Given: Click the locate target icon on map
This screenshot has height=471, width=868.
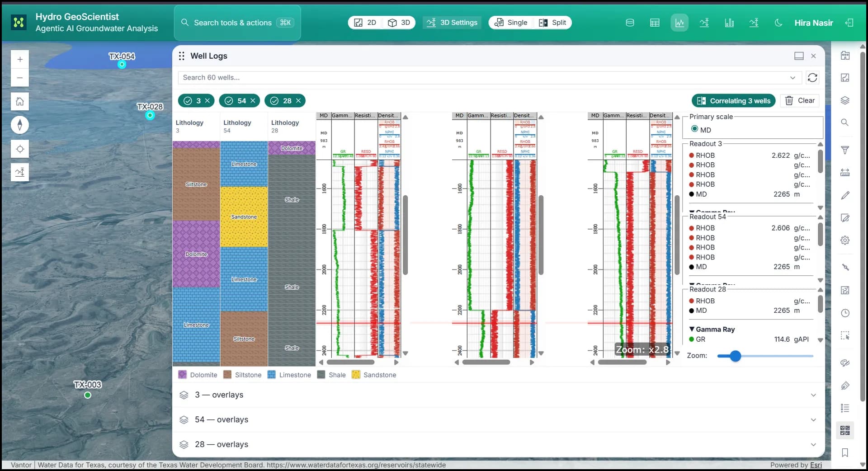Looking at the screenshot, I should click(20, 149).
